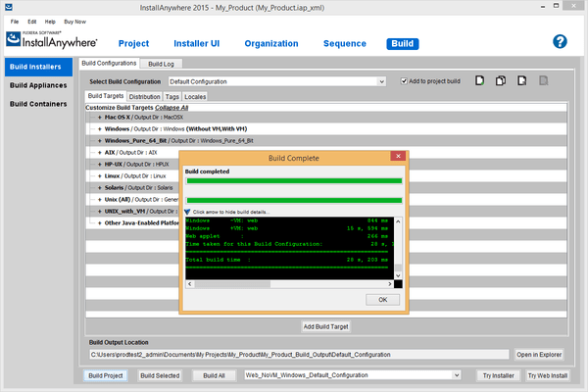Expand the Windows_Pure_64_Bit target
The image size is (588, 392).
tap(100, 141)
